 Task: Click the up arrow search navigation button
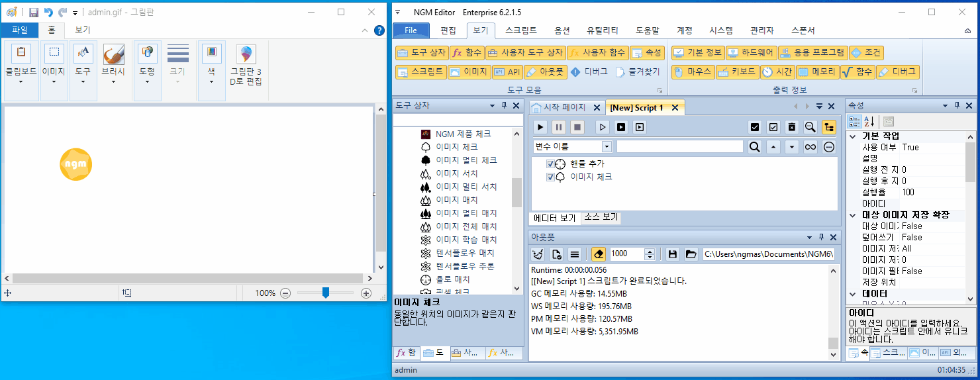773,146
